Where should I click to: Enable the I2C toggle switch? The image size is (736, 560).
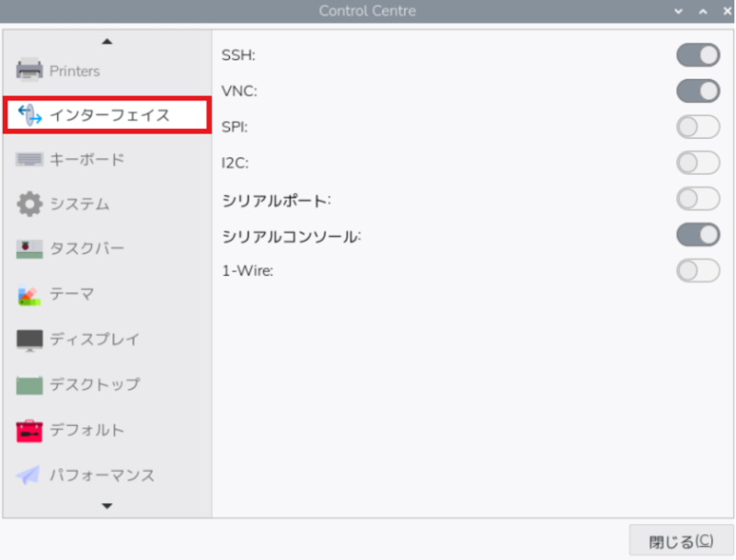[697, 163]
